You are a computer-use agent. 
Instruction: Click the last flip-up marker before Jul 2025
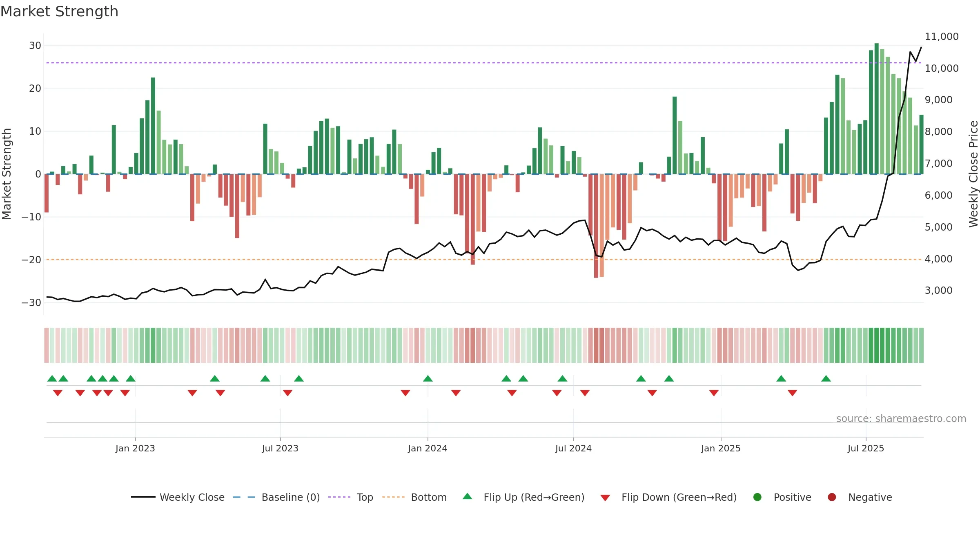click(826, 378)
